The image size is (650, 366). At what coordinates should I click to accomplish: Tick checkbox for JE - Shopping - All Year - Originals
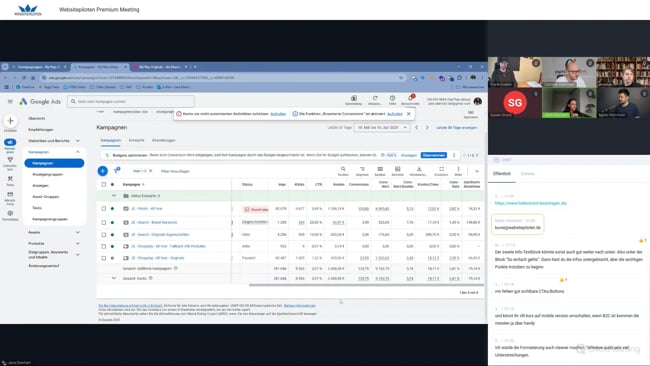pos(104,258)
